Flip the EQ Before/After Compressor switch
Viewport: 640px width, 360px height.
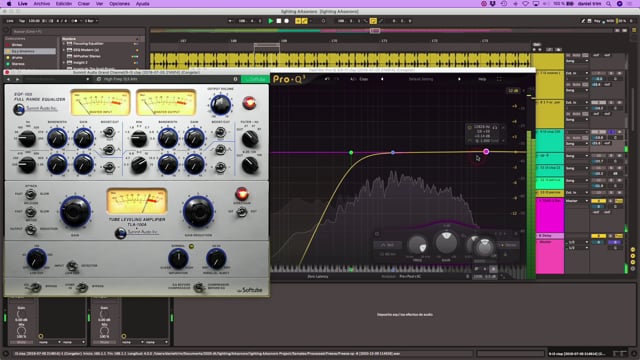[x=199, y=287]
